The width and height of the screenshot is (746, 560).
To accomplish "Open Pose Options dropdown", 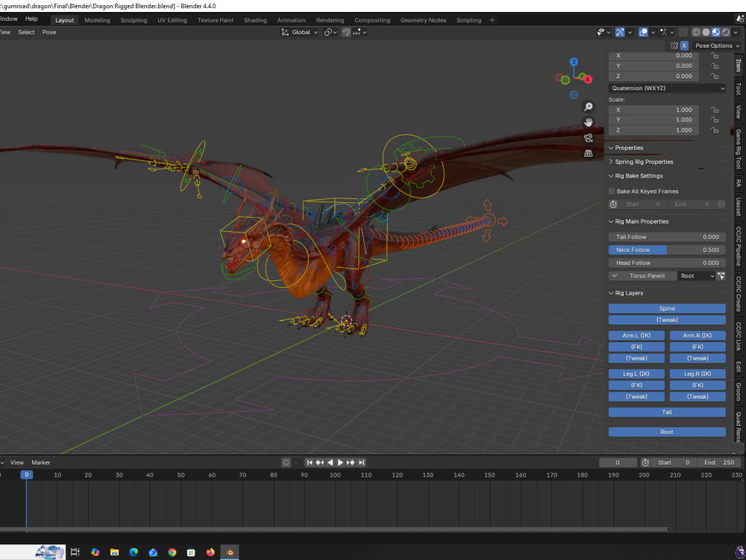I will (x=717, y=45).
